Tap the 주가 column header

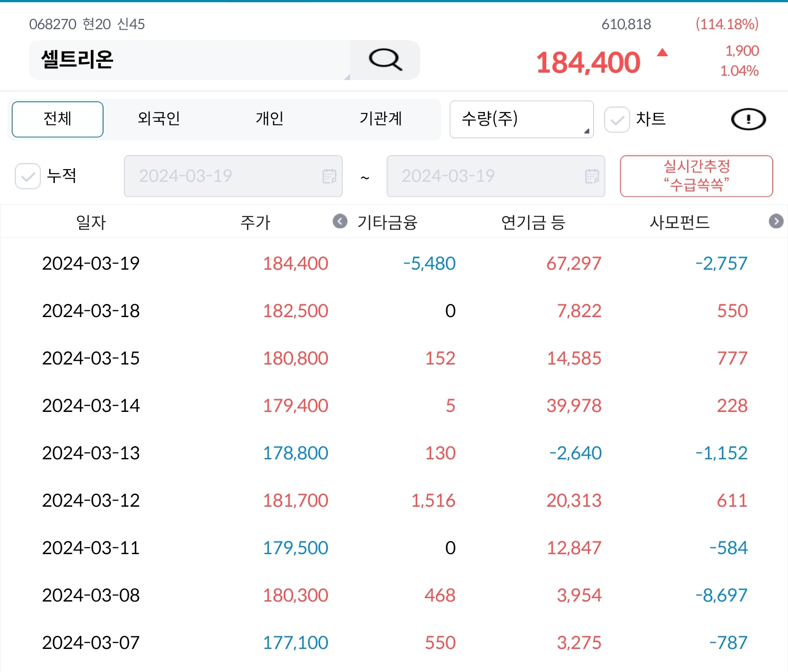[x=255, y=222]
